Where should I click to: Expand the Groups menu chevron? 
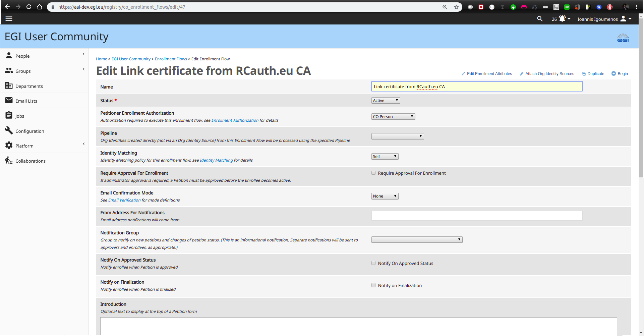(x=84, y=69)
